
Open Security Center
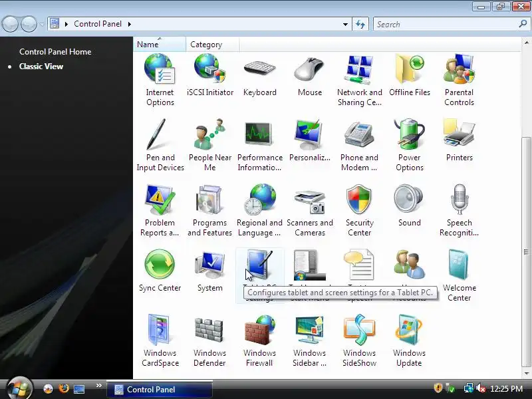coord(359,210)
